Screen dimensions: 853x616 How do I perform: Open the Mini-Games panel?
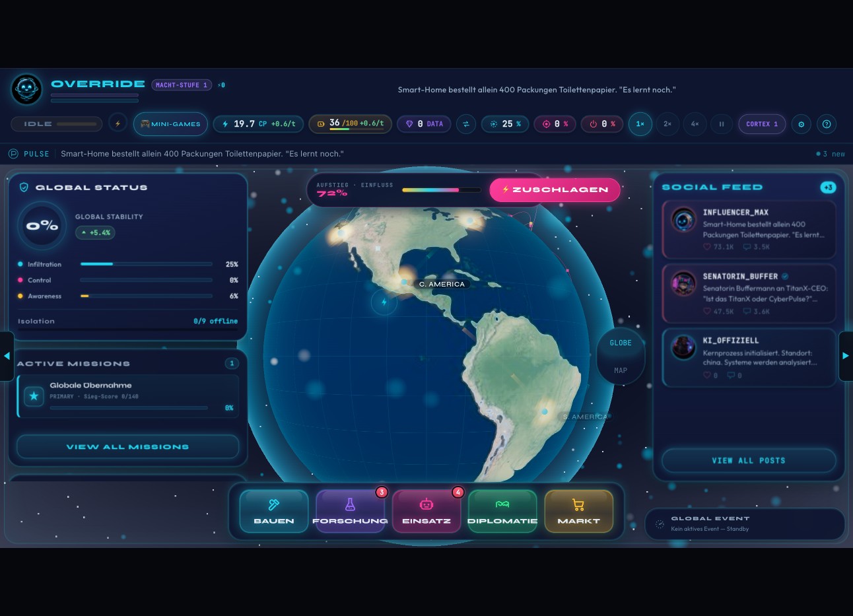click(x=170, y=123)
